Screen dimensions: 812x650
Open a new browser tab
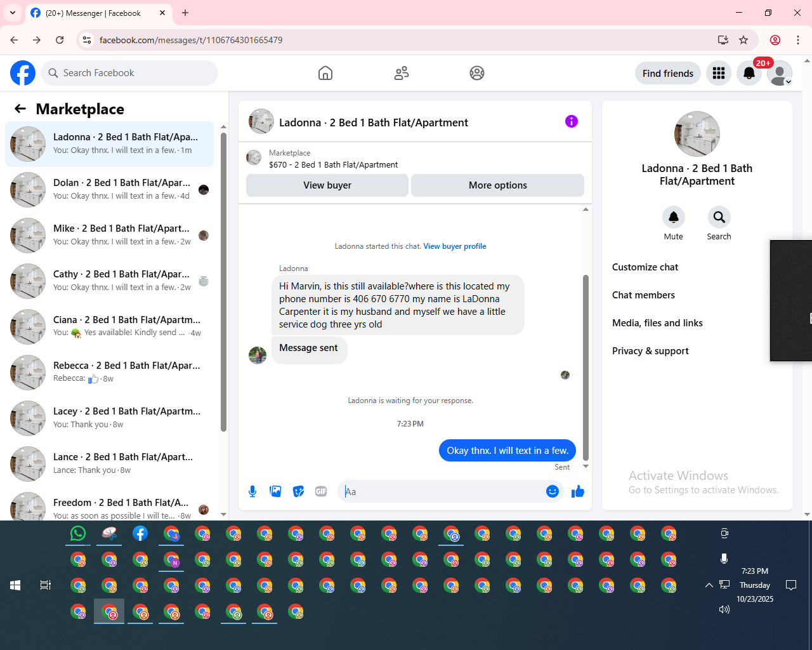[x=185, y=13]
